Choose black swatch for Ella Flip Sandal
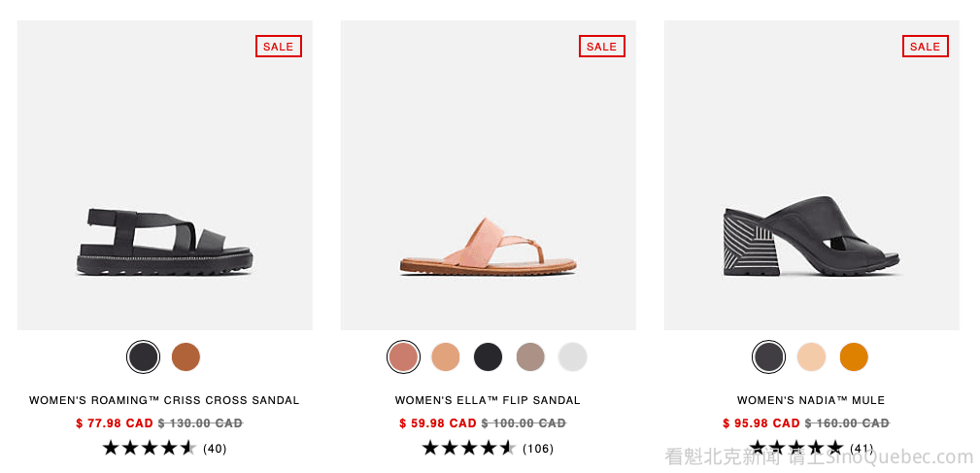 tap(488, 357)
